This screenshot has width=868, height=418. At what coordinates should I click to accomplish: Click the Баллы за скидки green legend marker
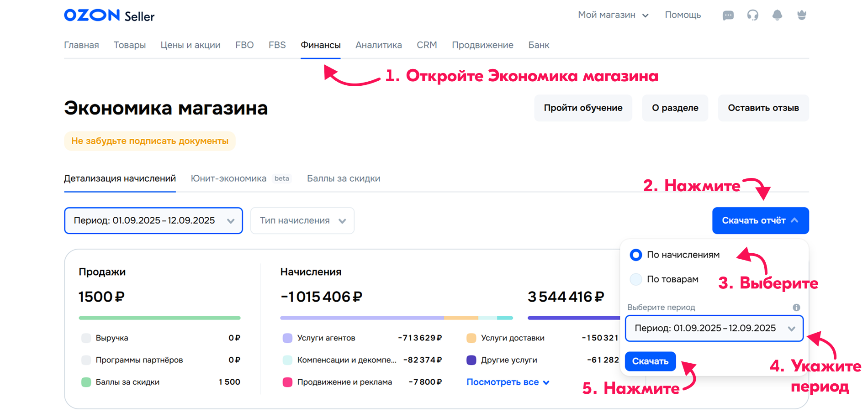click(86, 382)
